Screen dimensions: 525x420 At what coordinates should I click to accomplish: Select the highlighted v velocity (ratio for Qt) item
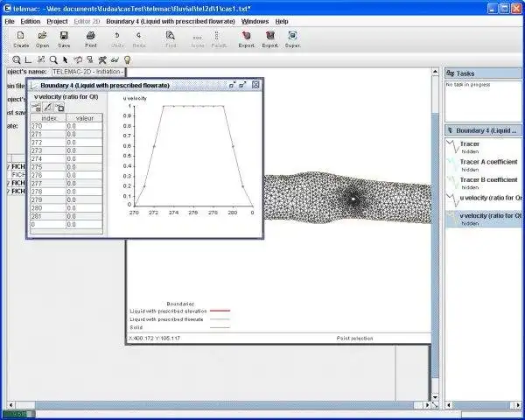[x=484, y=219]
